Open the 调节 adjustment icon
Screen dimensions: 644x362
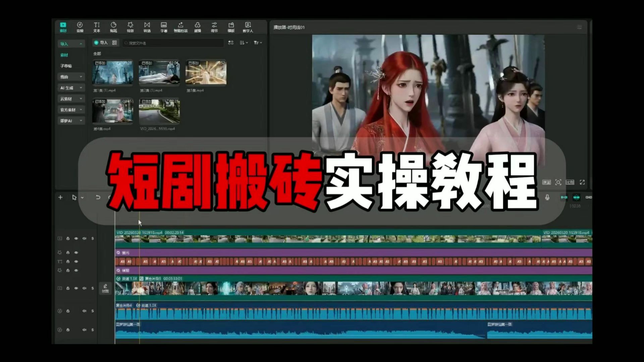[x=214, y=27]
